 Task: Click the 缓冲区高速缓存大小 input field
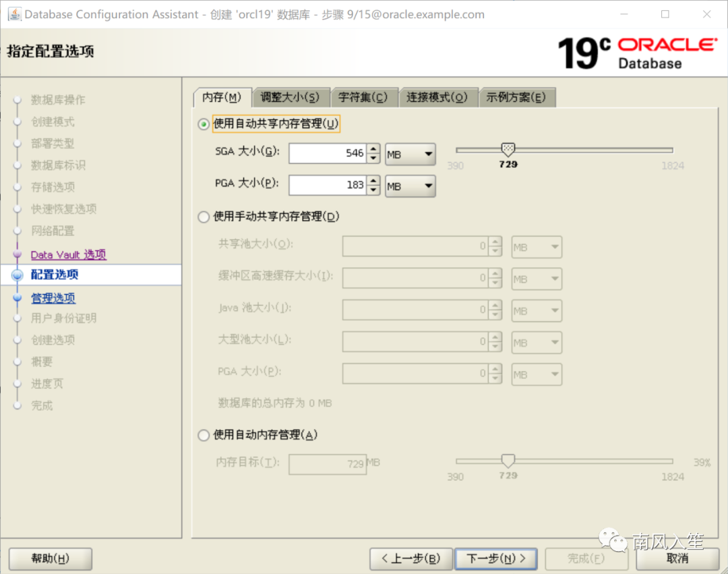click(415, 278)
